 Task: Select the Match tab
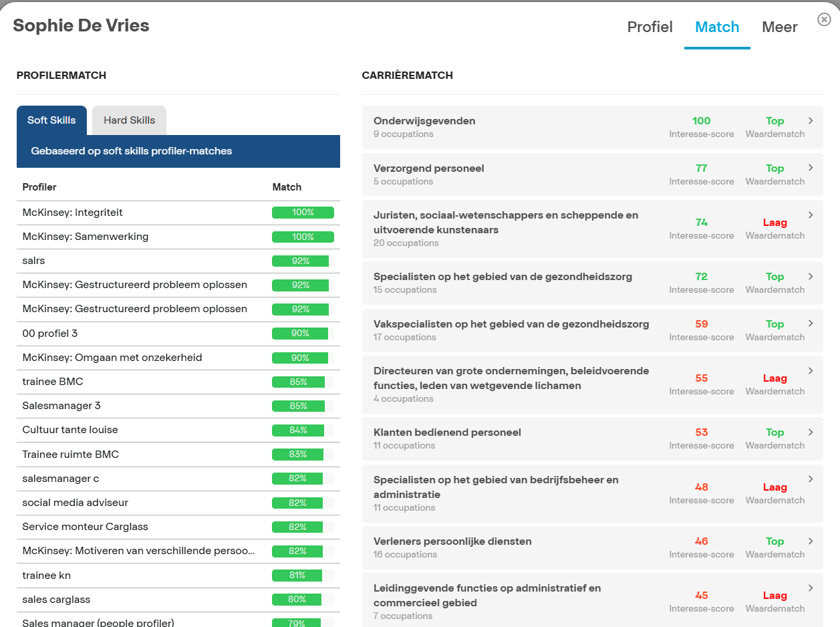point(717,27)
